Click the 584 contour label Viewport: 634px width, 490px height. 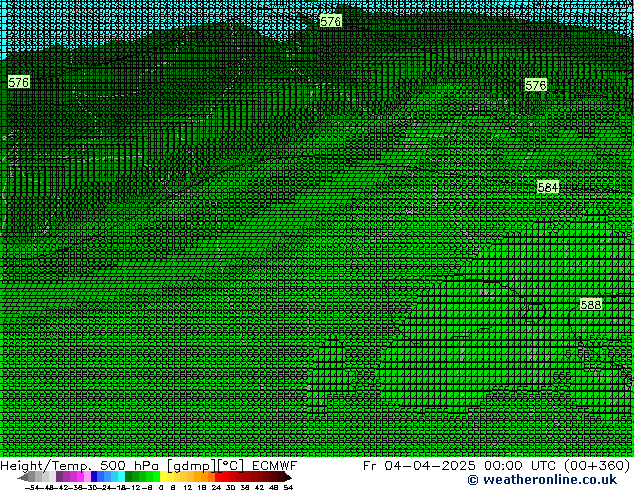pyautogui.click(x=547, y=187)
